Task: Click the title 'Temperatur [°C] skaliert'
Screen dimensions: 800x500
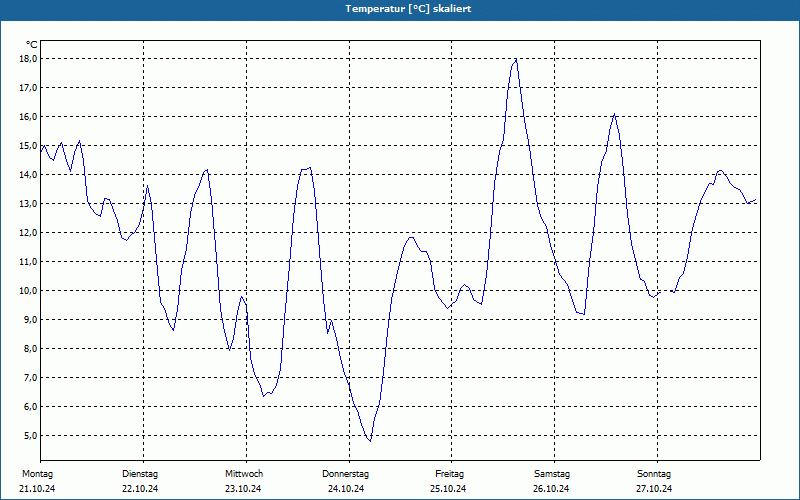Action: 408,9
